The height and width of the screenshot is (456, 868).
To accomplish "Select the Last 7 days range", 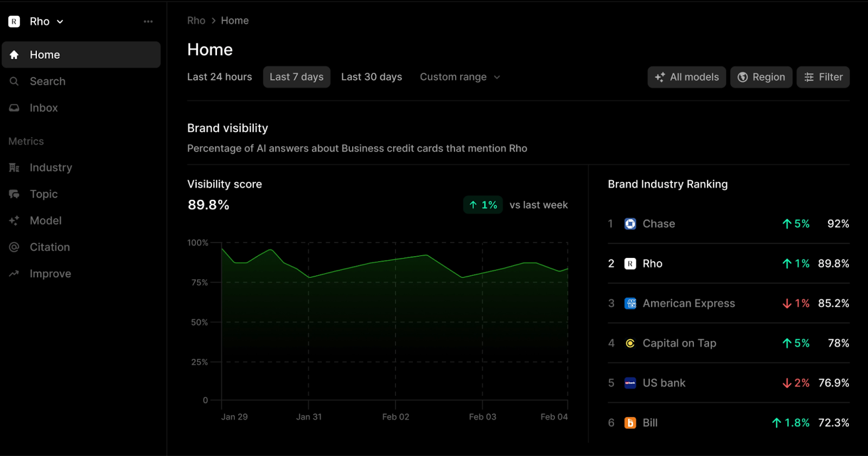I will coord(296,77).
